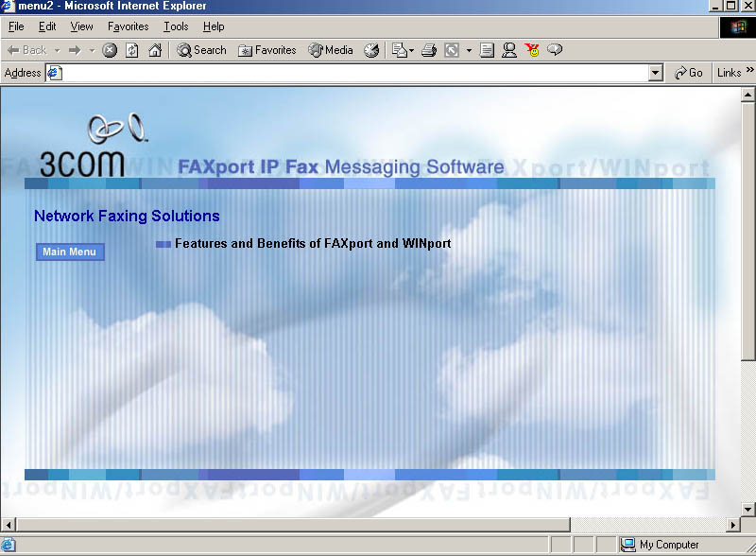This screenshot has height=556, width=756.
Task: Open the Edit menu
Action: 47,26
